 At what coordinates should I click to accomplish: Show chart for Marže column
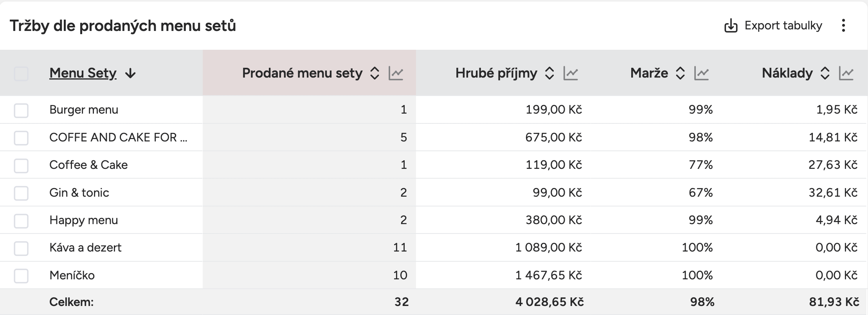(701, 73)
